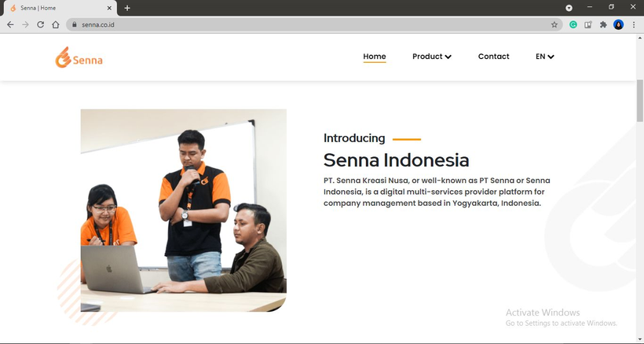Click the Senna logo in header
The width and height of the screenshot is (644, 344).
point(79,57)
